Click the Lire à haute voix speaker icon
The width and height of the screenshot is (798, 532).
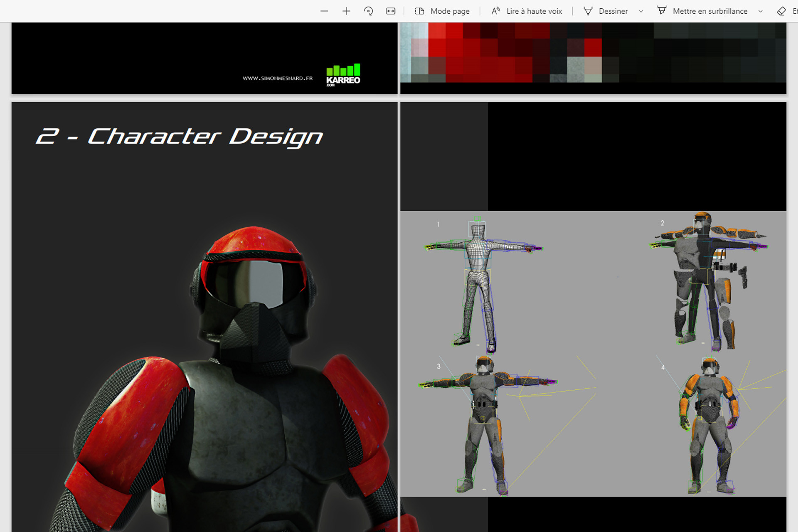(x=495, y=11)
